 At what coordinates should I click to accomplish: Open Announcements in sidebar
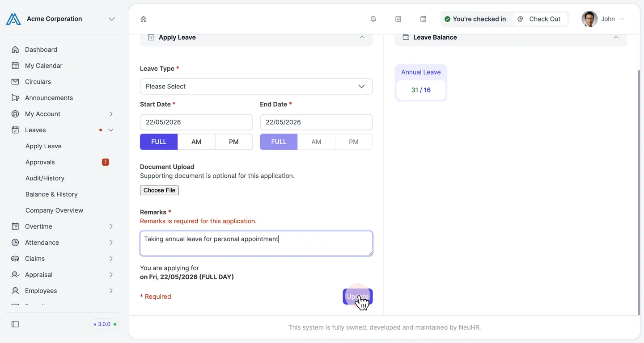49,98
